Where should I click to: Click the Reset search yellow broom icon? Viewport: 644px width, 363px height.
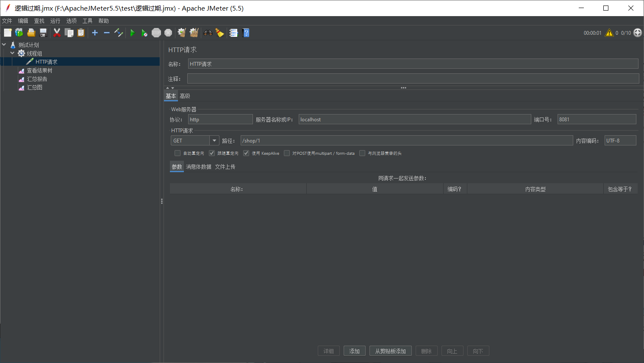tap(219, 33)
